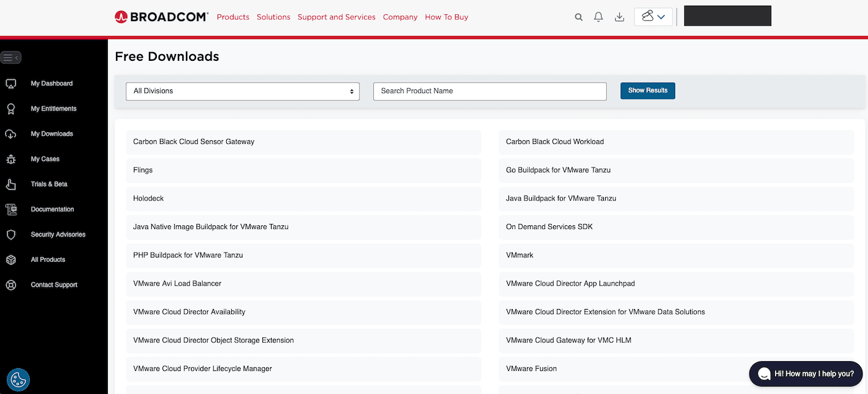868x394 pixels.
Task: Click the chat bubble icon
Action: 764,374
